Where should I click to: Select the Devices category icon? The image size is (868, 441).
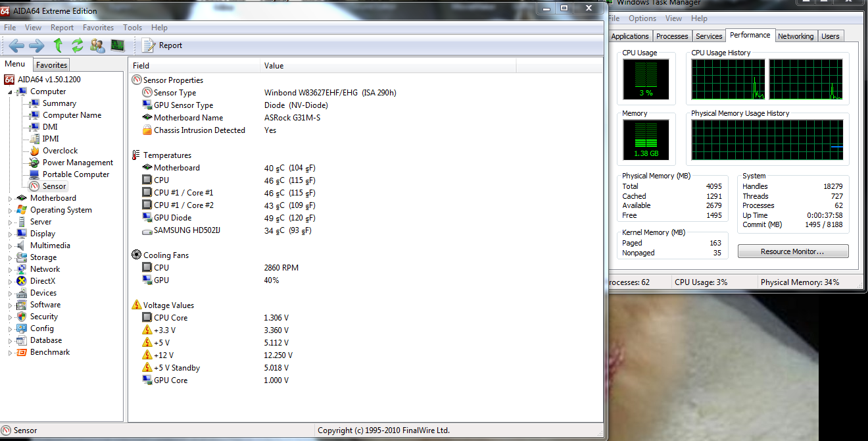[22, 293]
